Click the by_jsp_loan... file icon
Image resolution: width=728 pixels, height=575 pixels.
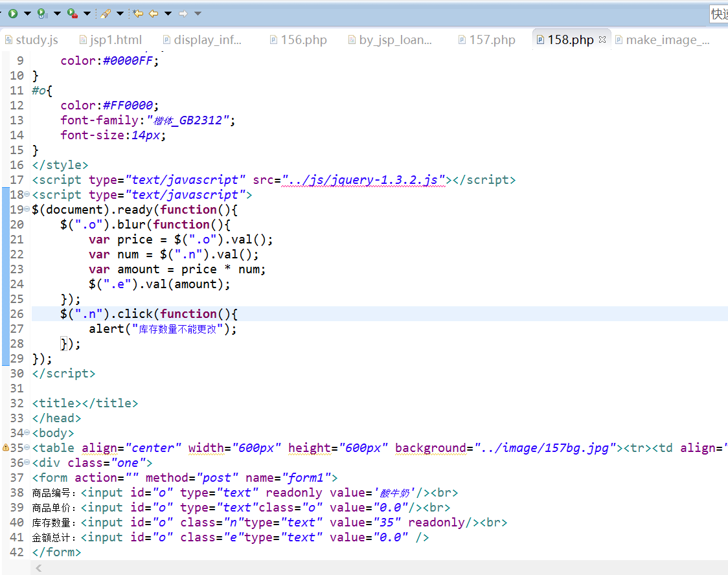(x=352, y=40)
